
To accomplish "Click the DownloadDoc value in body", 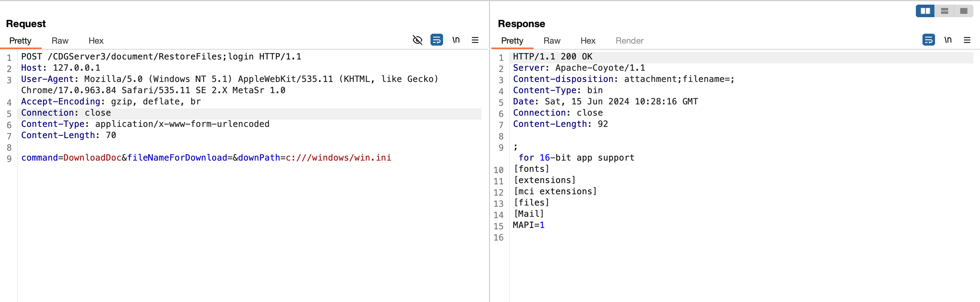I will pyautogui.click(x=93, y=158).
